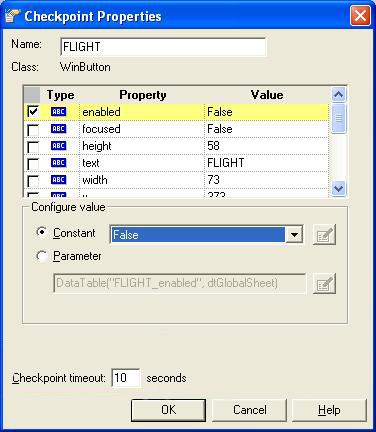This screenshot has width=376, height=432.
Task: Check the width property checkbox
Action: click(33, 181)
